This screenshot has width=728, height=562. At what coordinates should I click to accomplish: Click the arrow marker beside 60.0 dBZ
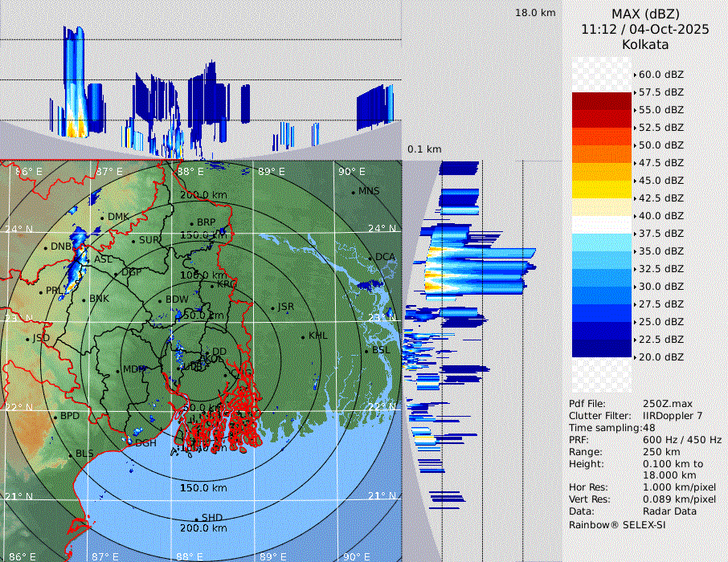point(635,75)
